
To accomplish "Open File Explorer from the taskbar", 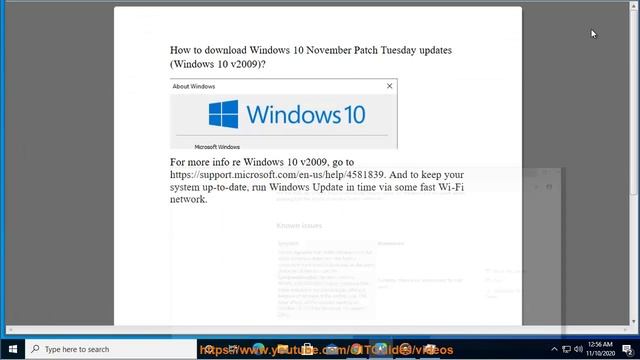I will pos(282,349).
